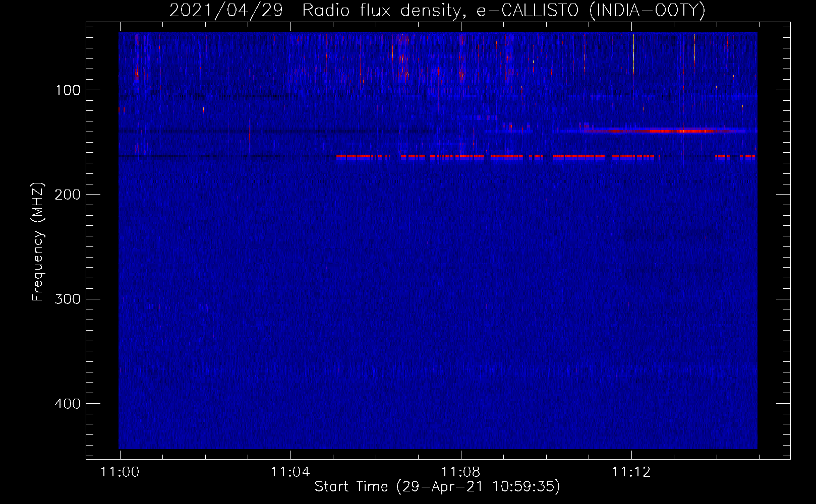
Task: Click the 11:12 time tick label
Action: [x=631, y=472]
